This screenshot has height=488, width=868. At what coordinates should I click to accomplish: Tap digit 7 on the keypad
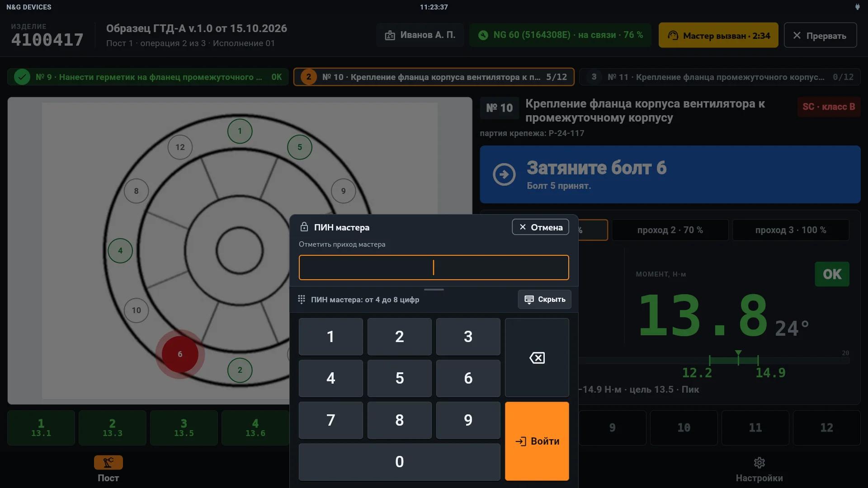coord(330,420)
